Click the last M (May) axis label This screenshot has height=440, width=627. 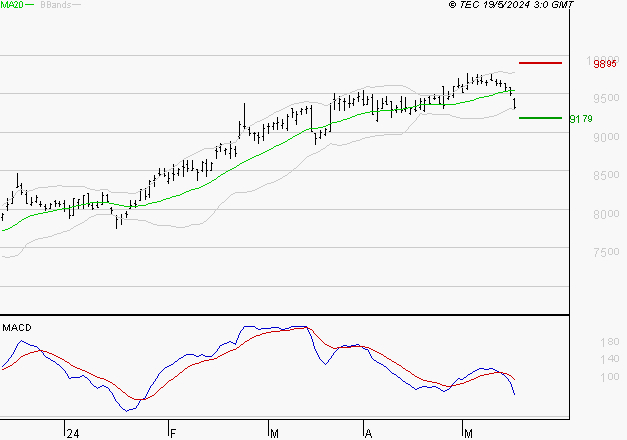[x=468, y=434]
